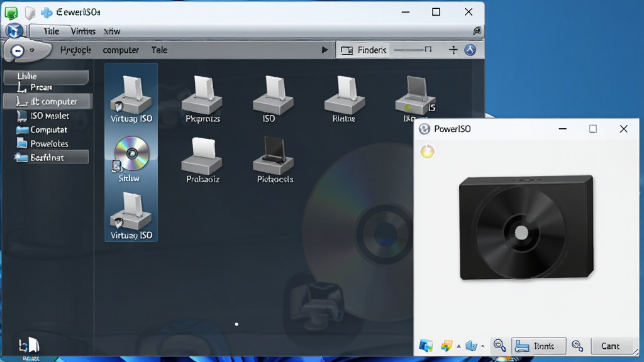Click the play arrow left of Finderis
The width and height of the screenshot is (644, 362).
[325, 50]
